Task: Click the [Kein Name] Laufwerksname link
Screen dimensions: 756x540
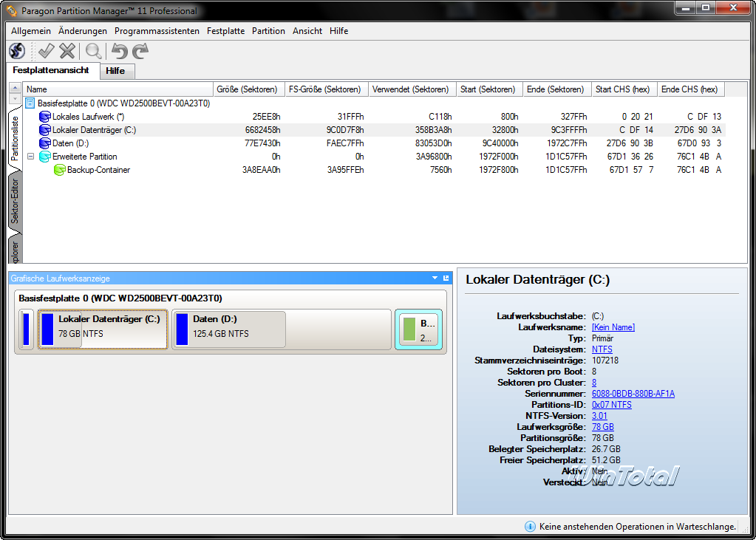Action: [x=613, y=327]
